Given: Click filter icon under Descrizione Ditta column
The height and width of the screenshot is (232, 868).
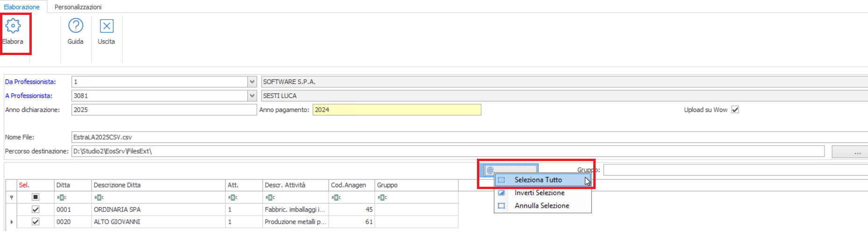Looking at the screenshot, I should tap(99, 197).
